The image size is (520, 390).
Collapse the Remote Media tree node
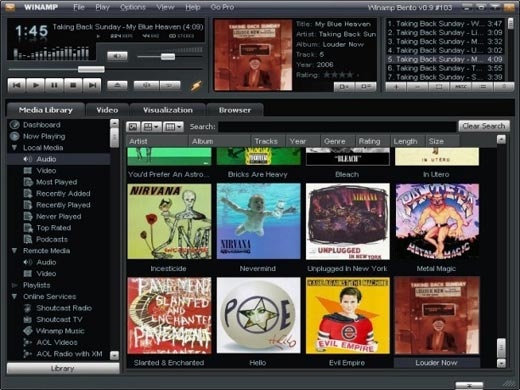tap(14, 251)
